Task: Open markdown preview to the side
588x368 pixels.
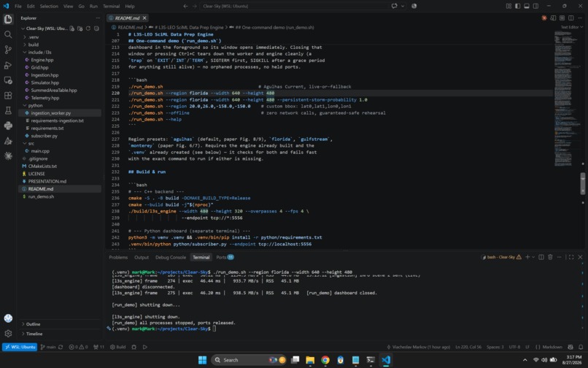Action: point(553,18)
